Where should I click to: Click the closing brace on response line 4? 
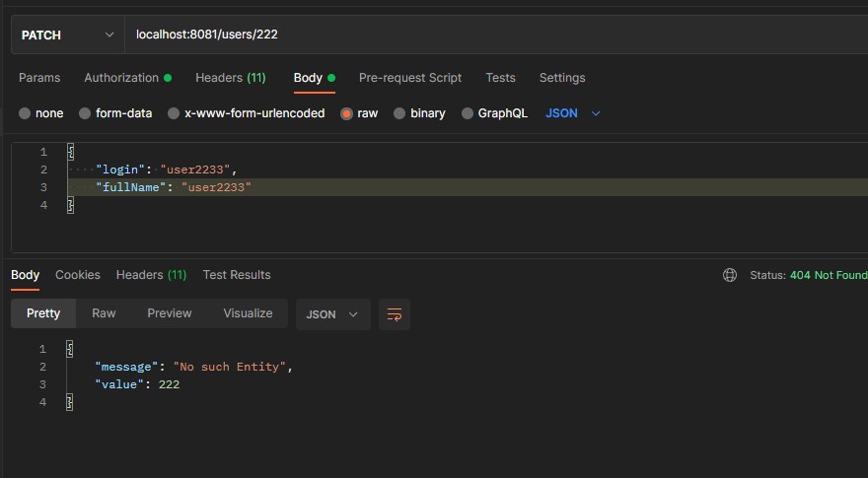70,402
